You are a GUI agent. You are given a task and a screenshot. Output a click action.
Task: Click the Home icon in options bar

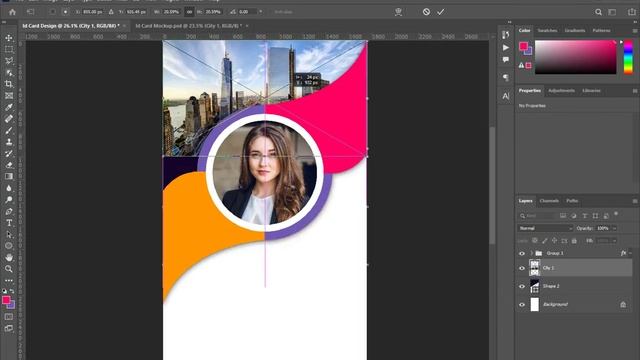pyautogui.click(x=12, y=12)
